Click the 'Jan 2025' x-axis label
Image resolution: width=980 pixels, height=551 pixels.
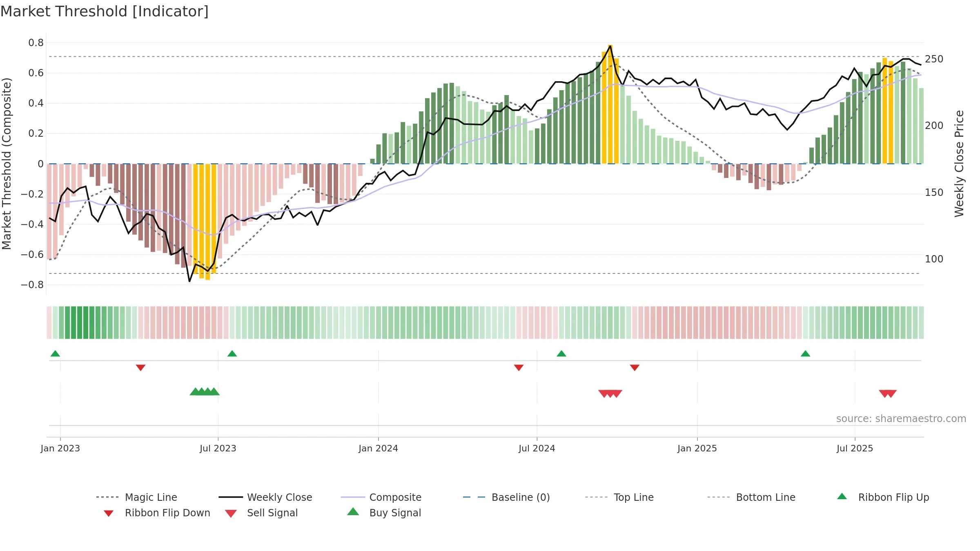pos(697,448)
